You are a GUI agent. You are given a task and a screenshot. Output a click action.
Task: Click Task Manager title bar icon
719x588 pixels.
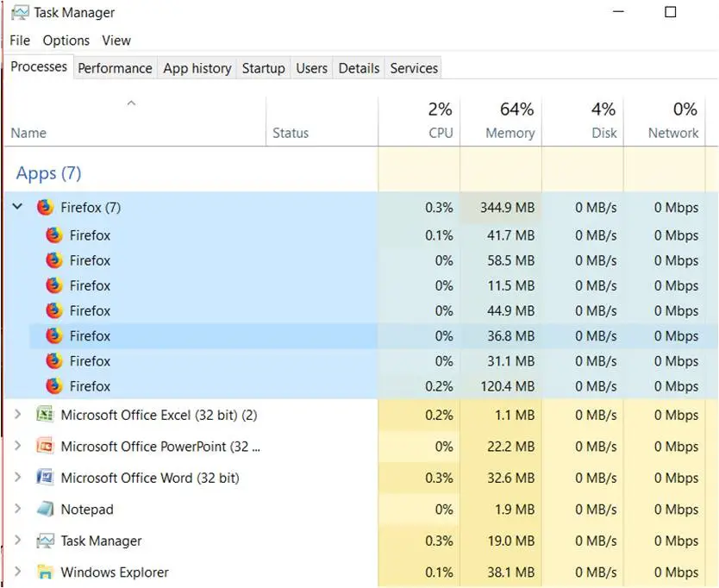[x=20, y=13]
